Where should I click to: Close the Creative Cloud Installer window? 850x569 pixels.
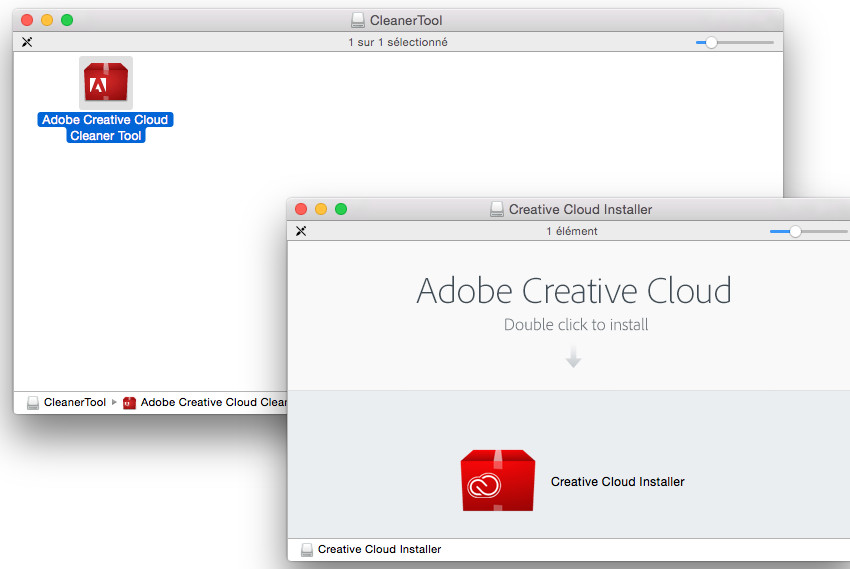click(x=301, y=209)
